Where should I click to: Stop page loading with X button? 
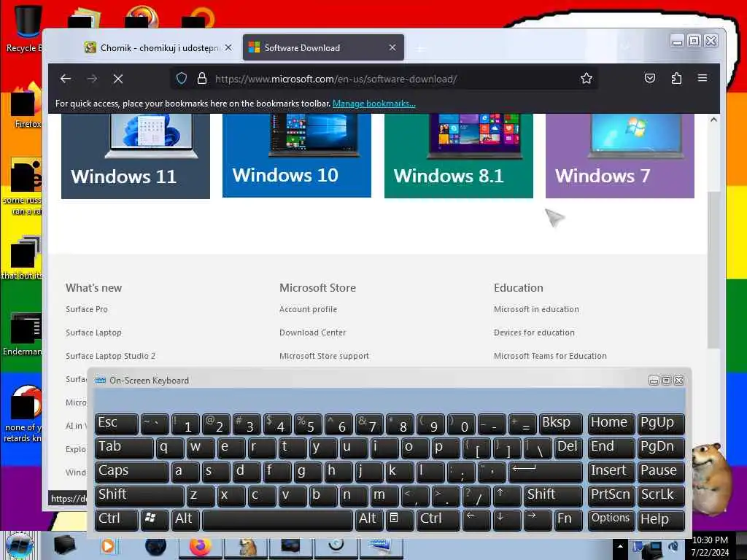point(118,79)
